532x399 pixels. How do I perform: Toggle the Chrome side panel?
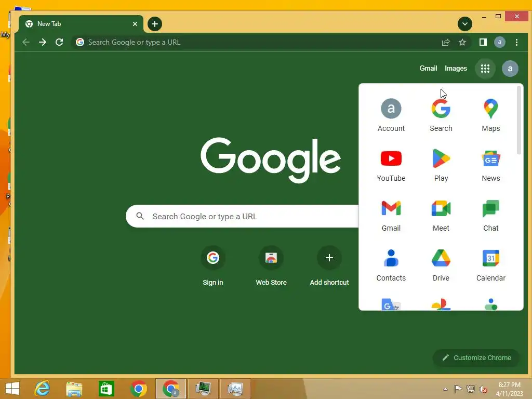tap(483, 42)
